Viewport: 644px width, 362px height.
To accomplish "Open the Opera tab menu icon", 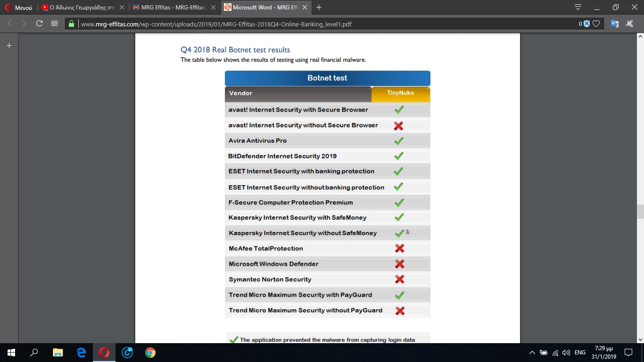I will [578, 7].
